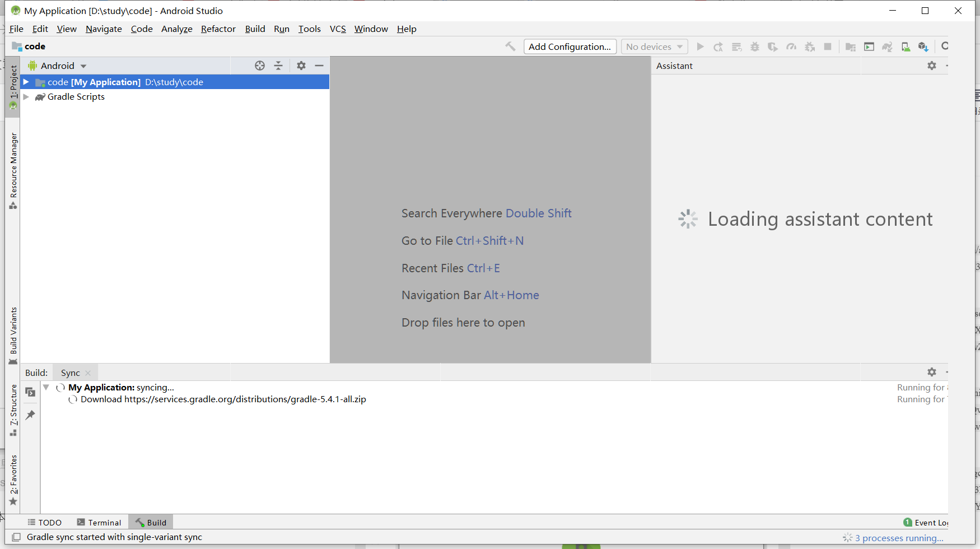Image resolution: width=980 pixels, height=549 pixels.
Task: Close the Sync tab
Action: click(88, 373)
